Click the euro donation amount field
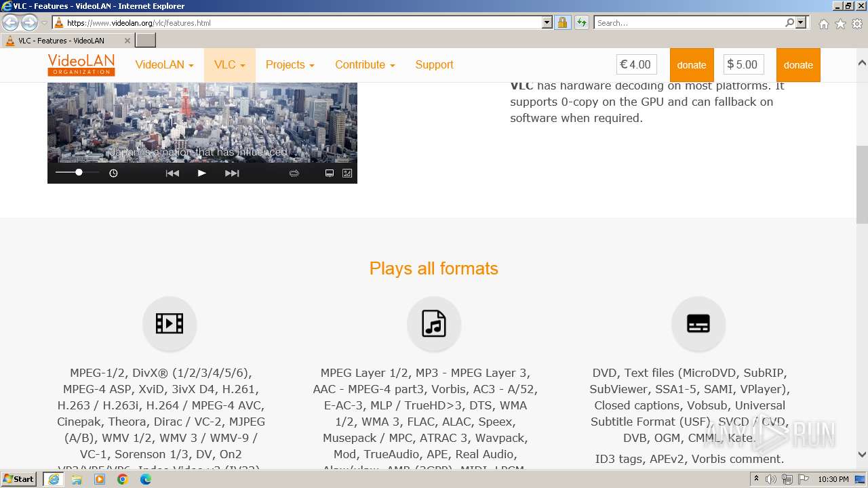Image resolution: width=868 pixels, height=488 pixels. [x=636, y=65]
